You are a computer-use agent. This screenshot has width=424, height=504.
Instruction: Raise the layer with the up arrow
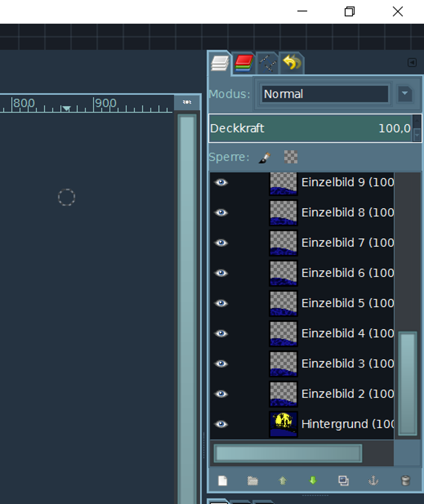click(x=283, y=481)
